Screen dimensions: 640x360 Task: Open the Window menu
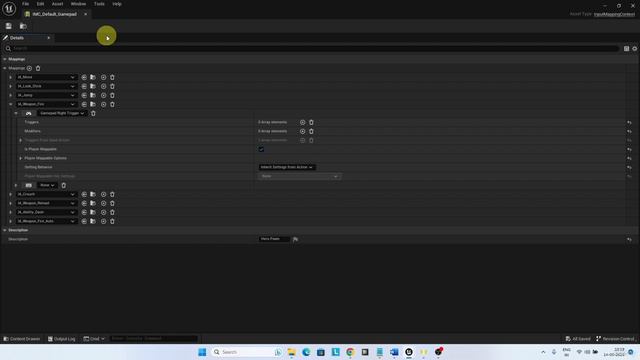point(78,4)
